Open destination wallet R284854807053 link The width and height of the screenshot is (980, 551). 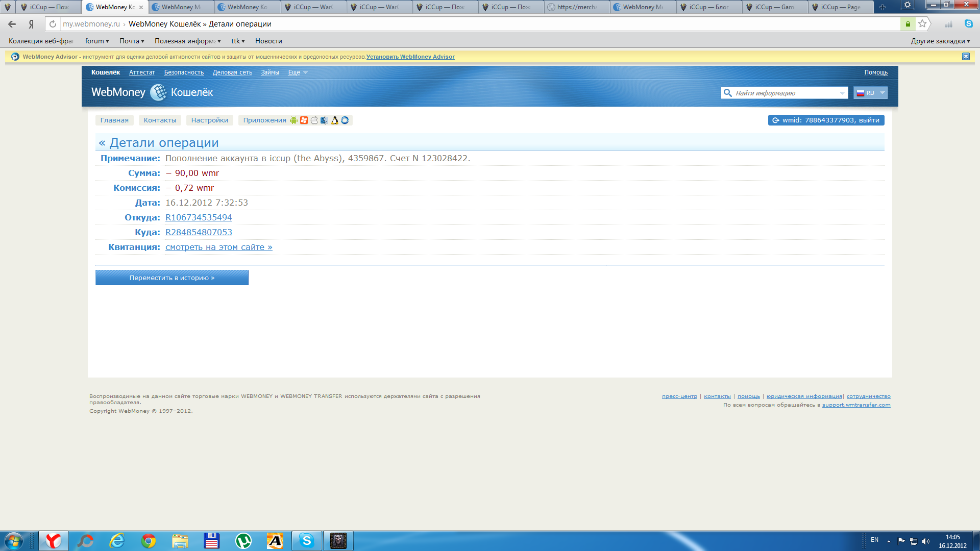coord(199,232)
